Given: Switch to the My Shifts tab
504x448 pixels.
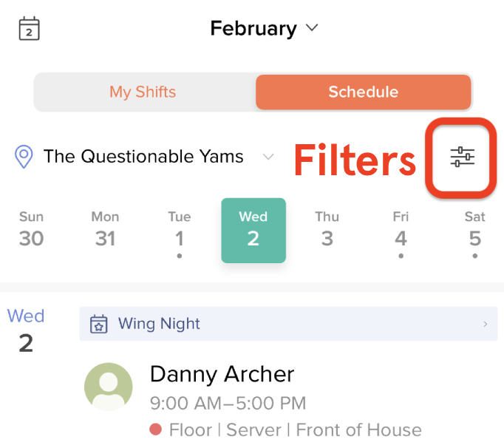Looking at the screenshot, I should (x=143, y=92).
